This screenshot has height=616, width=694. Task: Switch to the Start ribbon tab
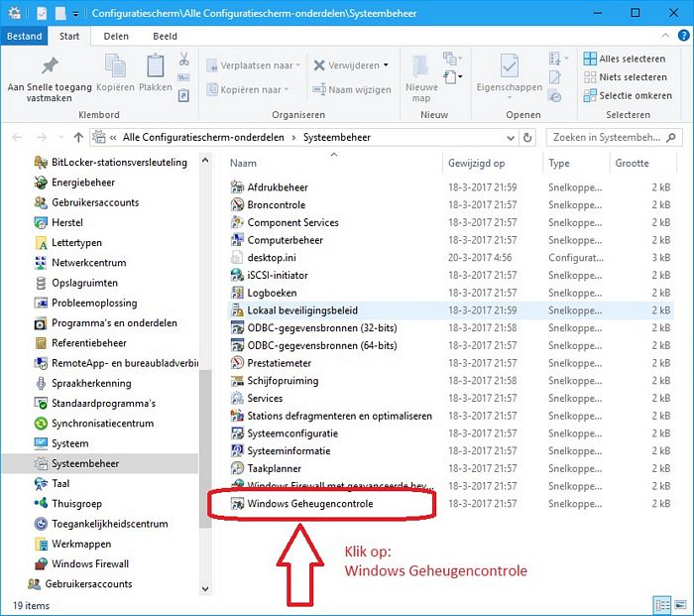coord(69,37)
